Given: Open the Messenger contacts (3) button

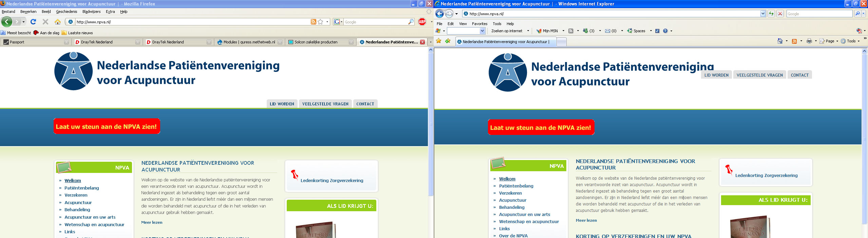Looking at the screenshot, I should [x=588, y=31].
